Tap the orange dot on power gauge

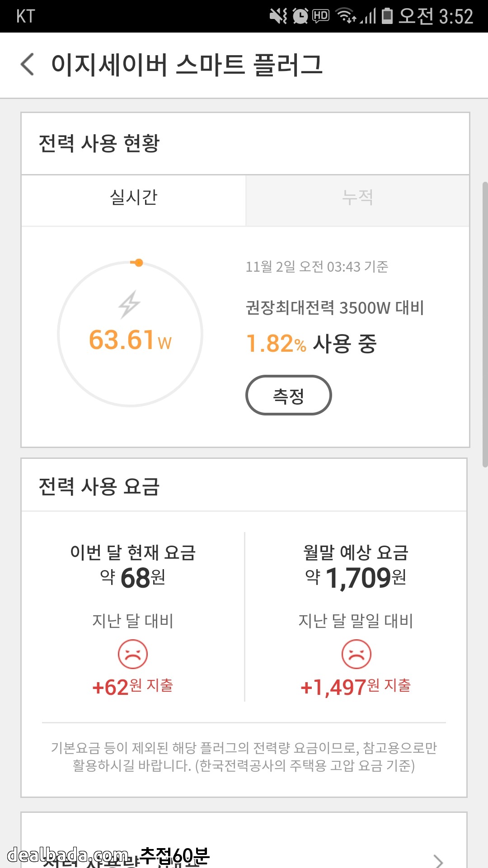click(139, 263)
